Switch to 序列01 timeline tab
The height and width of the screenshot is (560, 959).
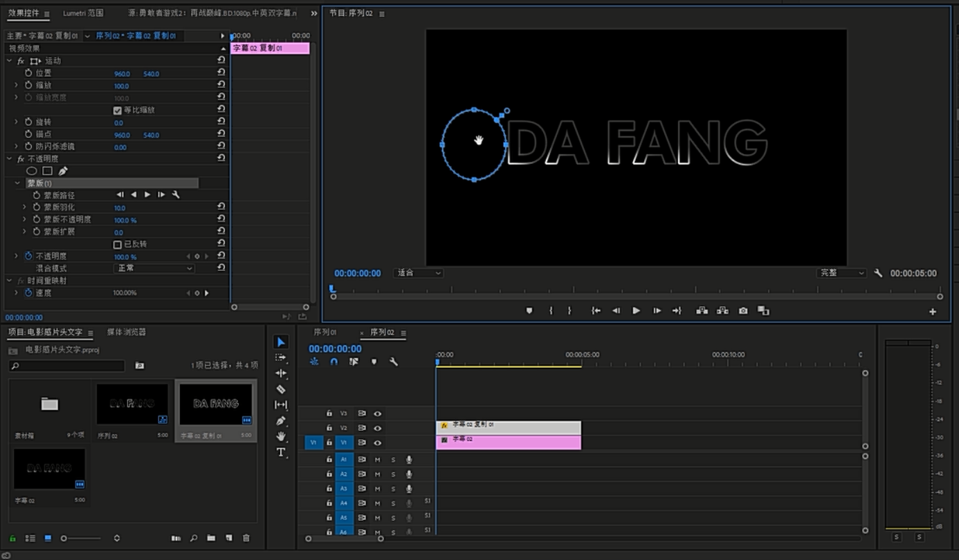(325, 333)
